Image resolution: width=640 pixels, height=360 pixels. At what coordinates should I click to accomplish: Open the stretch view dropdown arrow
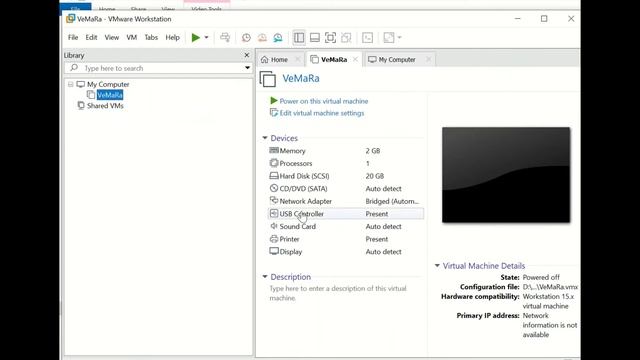(400, 38)
